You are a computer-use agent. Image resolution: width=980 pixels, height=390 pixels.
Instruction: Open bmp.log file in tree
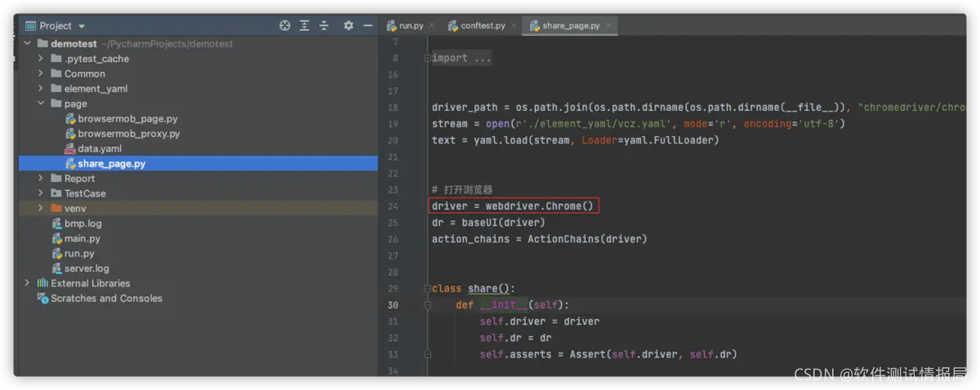click(197, 224)
